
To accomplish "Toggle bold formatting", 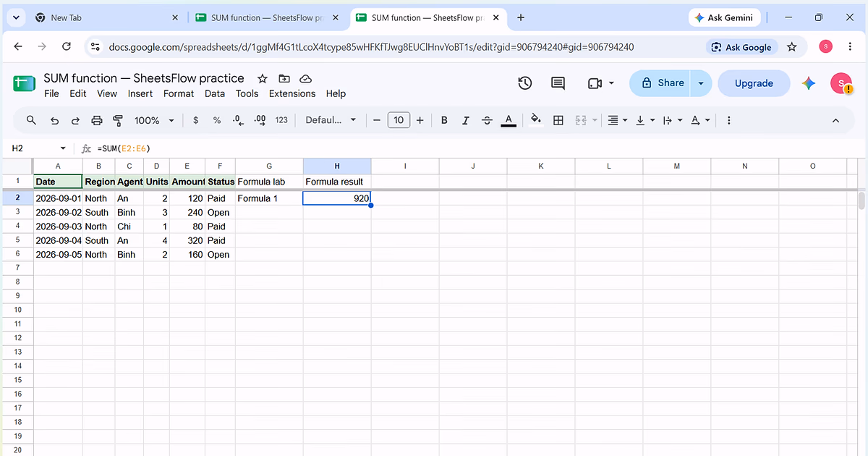I will tap(444, 120).
